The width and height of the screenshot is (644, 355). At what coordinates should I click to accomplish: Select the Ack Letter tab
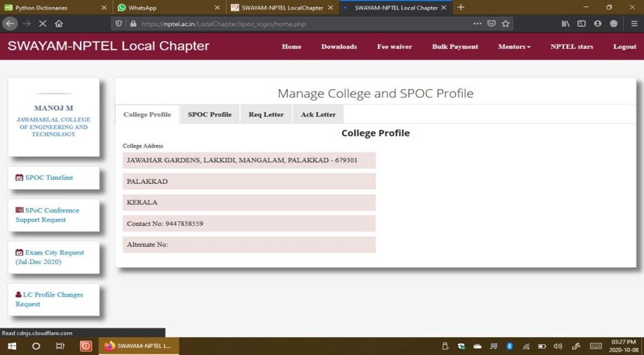click(x=318, y=114)
